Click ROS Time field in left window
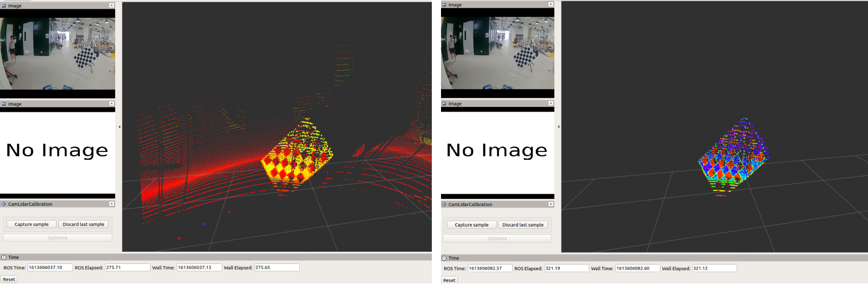868x288 pixels. (x=50, y=267)
